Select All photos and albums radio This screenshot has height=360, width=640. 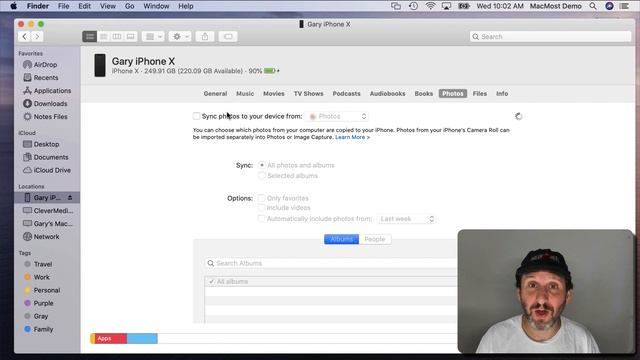click(262, 165)
